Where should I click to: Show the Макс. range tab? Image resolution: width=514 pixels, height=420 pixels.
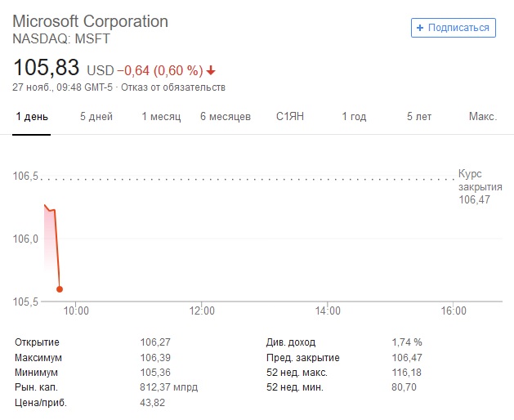tap(483, 116)
